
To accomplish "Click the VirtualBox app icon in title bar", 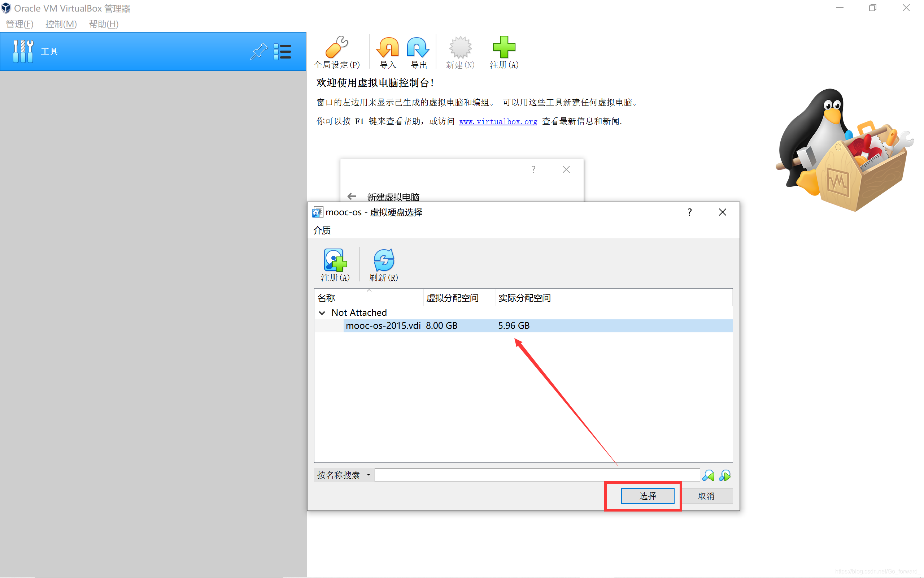I will click(6, 8).
